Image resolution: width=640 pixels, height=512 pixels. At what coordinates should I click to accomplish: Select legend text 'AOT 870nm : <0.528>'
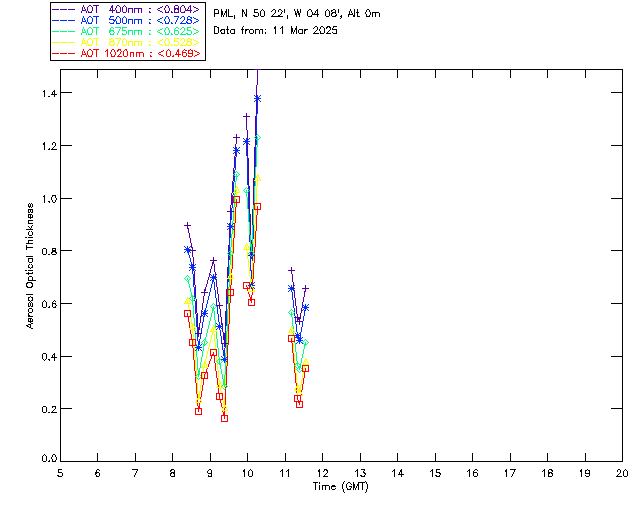(x=140, y=42)
